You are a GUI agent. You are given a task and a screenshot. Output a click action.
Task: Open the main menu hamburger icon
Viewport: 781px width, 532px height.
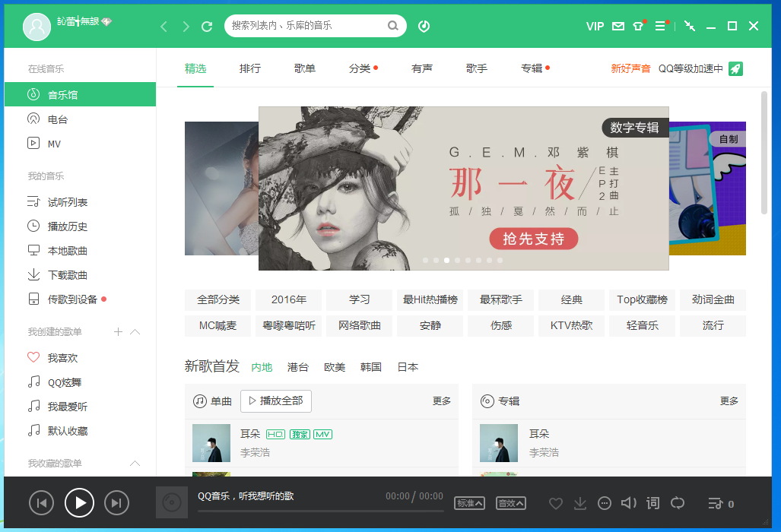point(660,26)
